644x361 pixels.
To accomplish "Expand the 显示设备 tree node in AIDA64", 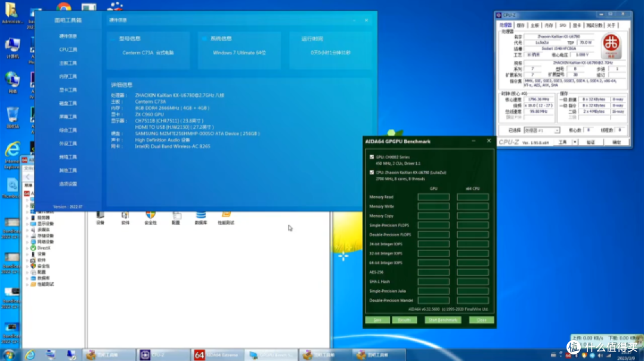I will [28, 224].
